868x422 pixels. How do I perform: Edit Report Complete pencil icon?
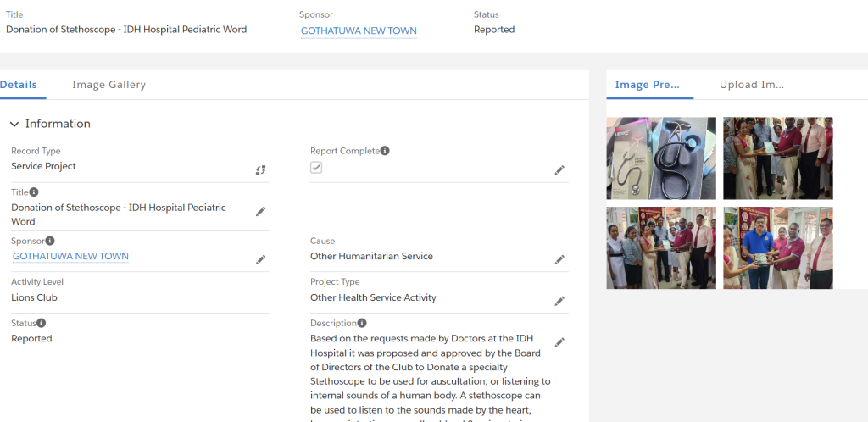(559, 170)
